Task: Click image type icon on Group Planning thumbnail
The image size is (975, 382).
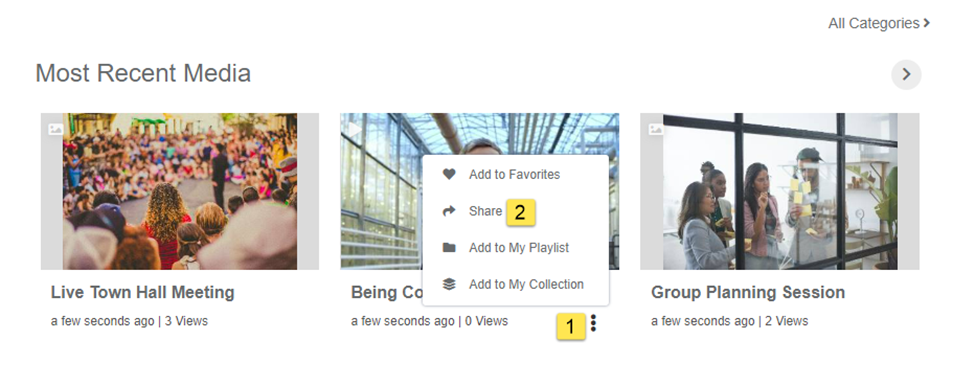Action: [656, 129]
